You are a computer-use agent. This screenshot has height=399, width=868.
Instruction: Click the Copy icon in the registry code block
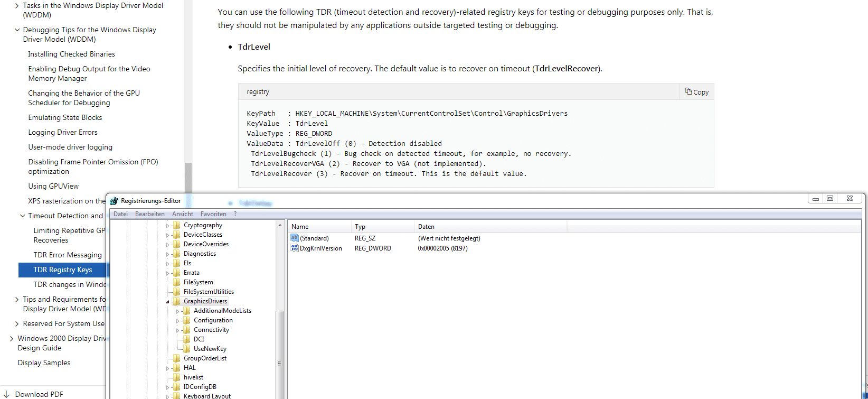click(688, 91)
